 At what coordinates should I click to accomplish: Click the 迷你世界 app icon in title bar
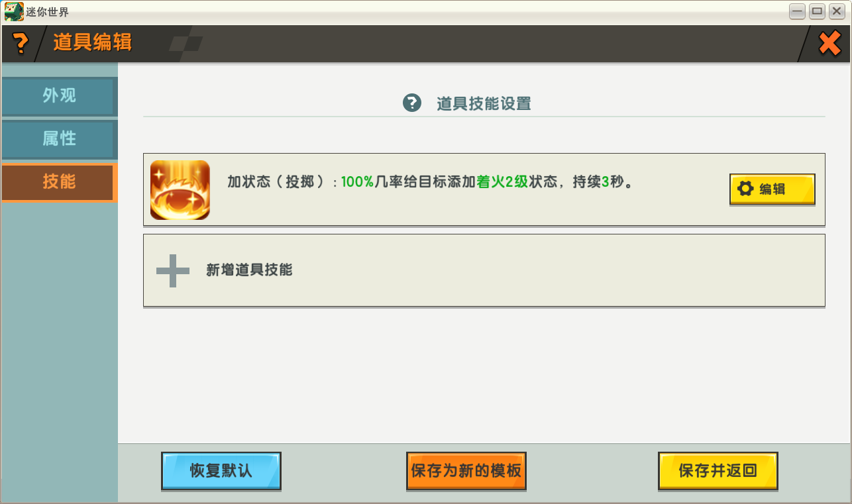click(14, 12)
